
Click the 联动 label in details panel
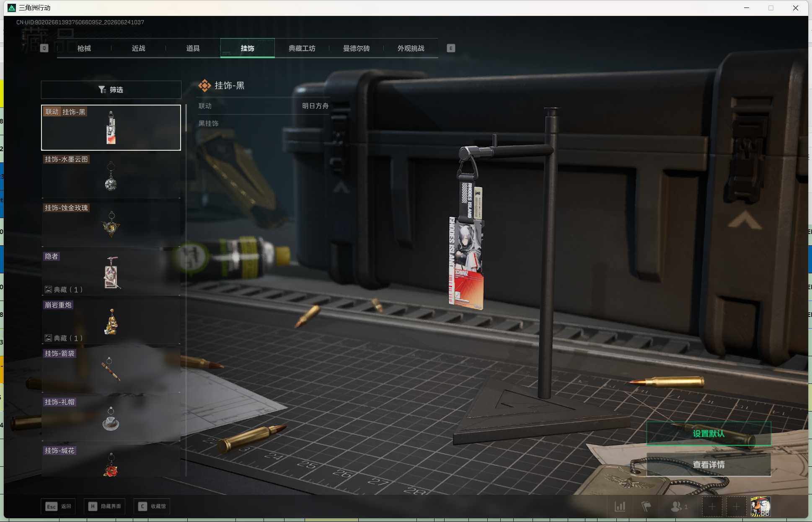[x=205, y=106]
